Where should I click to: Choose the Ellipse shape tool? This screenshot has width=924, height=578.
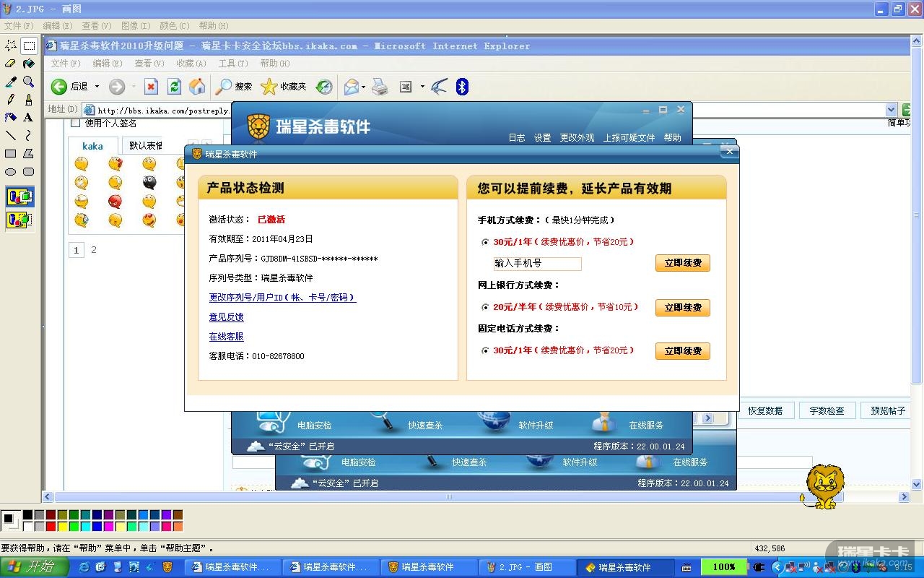(x=11, y=171)
